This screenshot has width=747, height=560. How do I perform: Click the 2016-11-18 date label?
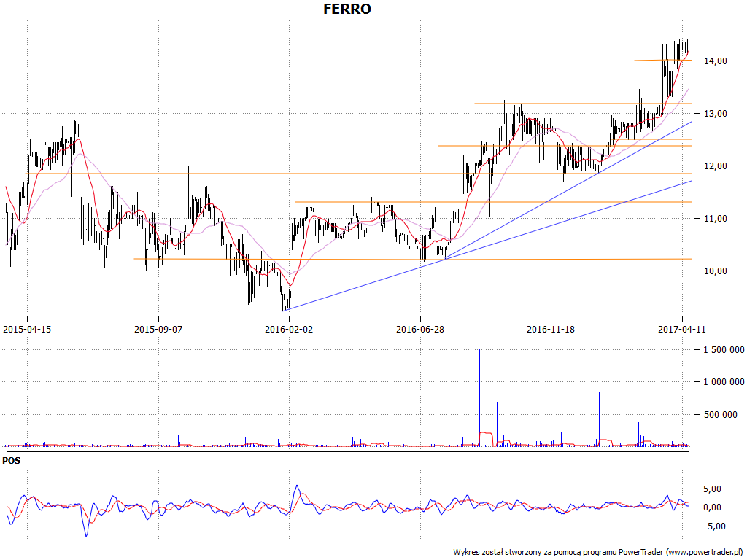pyautogui.click(x=551, y=329)
